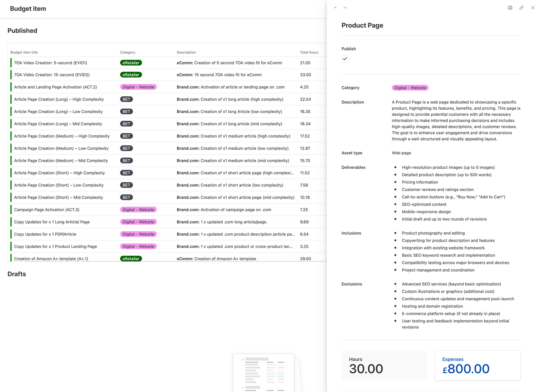Click the BET badge on Article Page Creation (Long)
This screenshot has height=392, width=535.
126,99
